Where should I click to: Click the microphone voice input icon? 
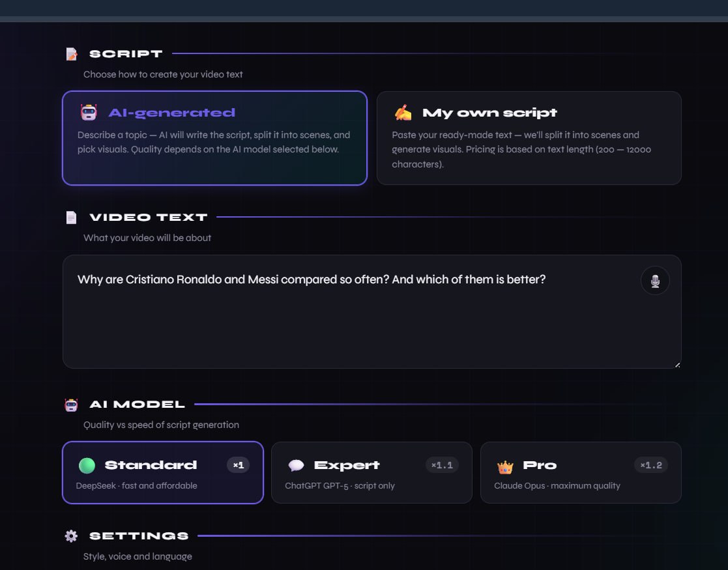coord(654,280)
